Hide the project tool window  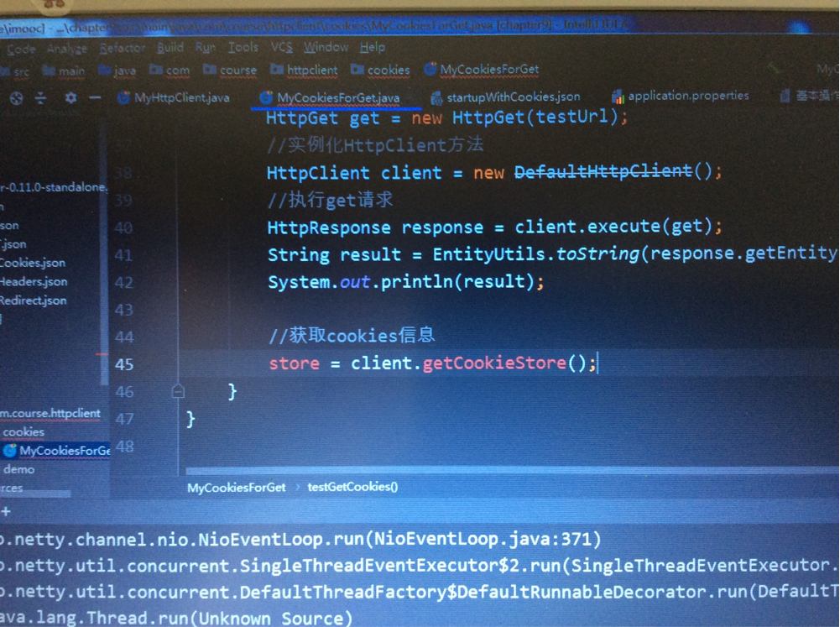(x=95, y=98)
